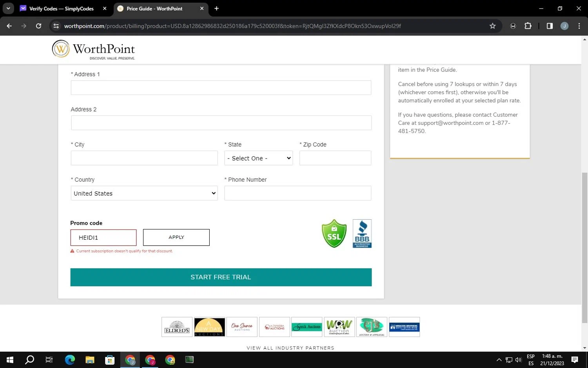Screen dimensions: 588x368
Task: Click into the Address 1 field
Action: click(221, 87)
